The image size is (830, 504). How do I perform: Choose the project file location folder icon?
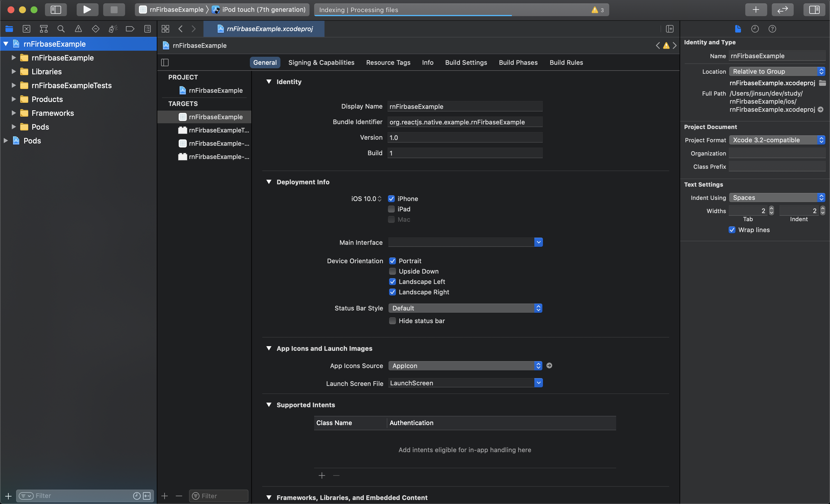tap(822, 83)
